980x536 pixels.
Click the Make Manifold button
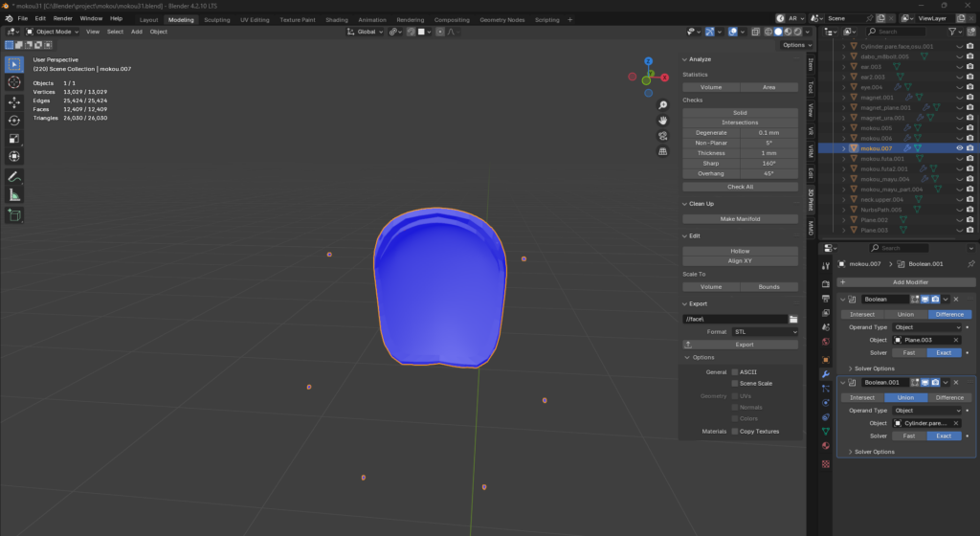point(740,218)
